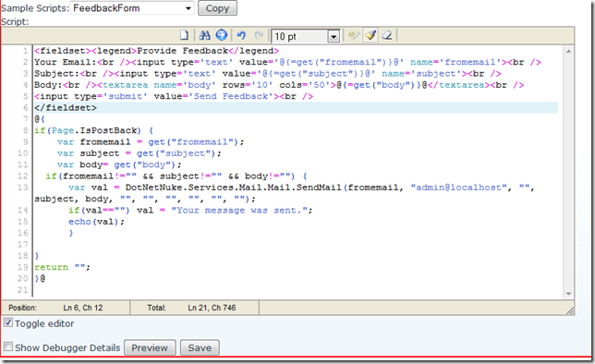Click 'echo(val);' in the code
595x364 pixels.
coord(96,222)
